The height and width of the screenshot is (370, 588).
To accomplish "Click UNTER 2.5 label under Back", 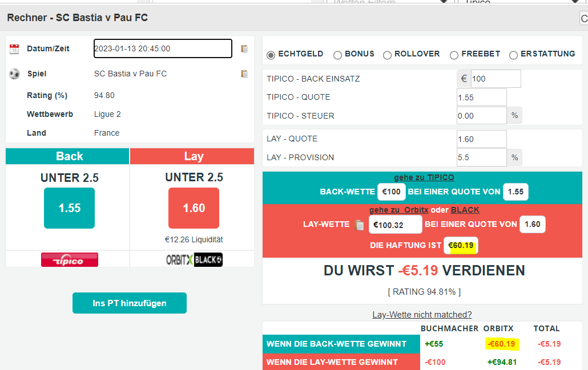I will (x=70, y=178).
